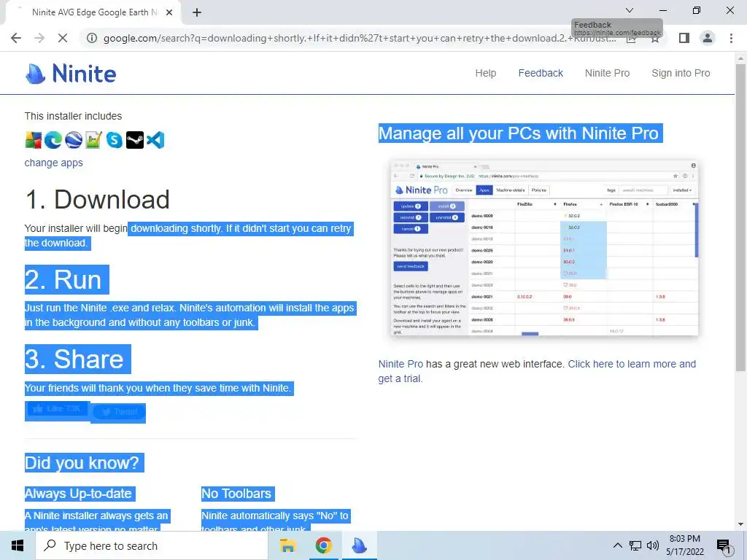Open the tab search dropdown chevron
This screenshot has width=747, height=560.
(630, 10)
